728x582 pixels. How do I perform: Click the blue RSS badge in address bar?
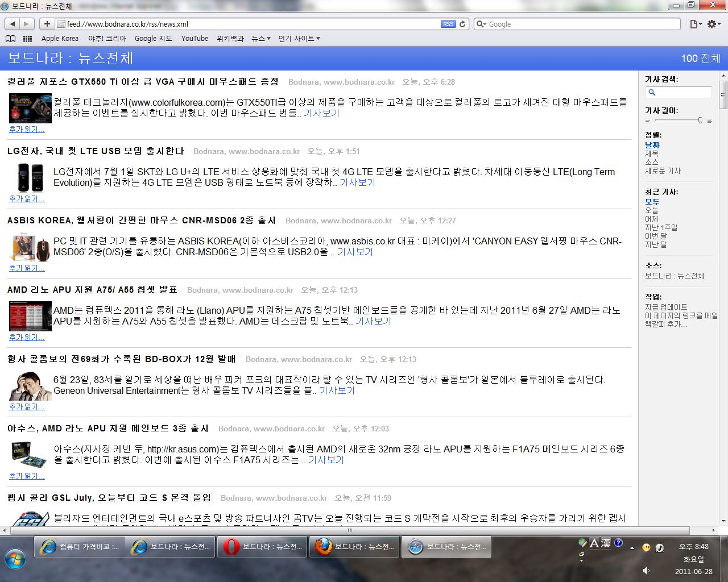pyautogui.click(x=448, y=24)
